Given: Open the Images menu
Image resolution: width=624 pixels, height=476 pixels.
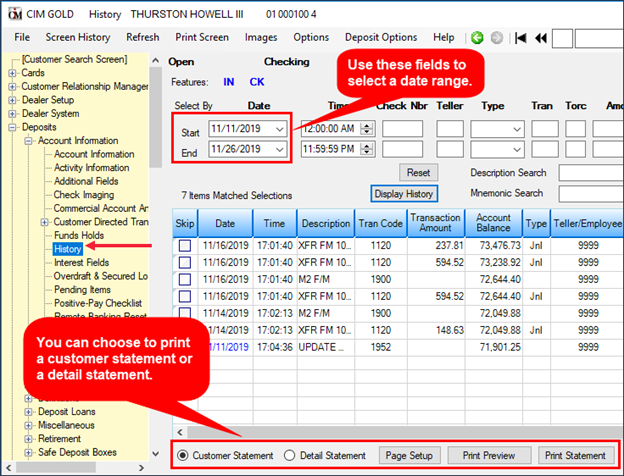Looking at the screenshot, I should point(261,37).
